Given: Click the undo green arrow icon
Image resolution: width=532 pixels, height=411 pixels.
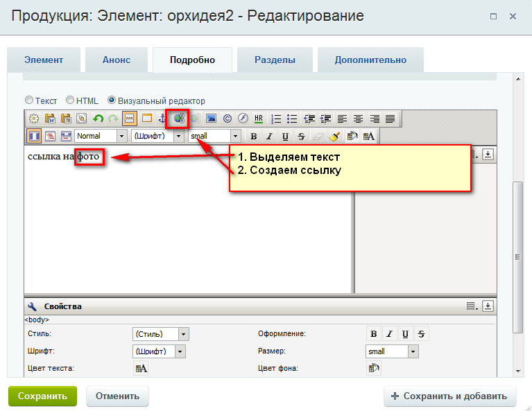Looking at the screenshot, I should point(98,119).
